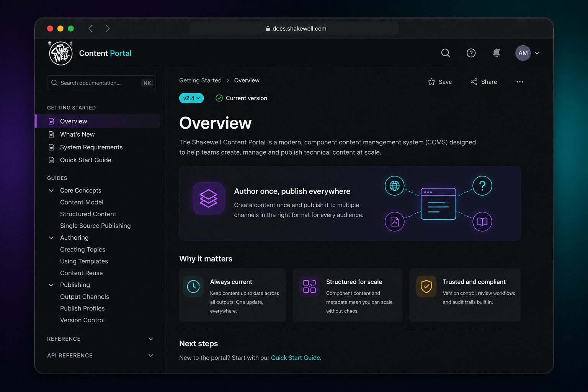Open Output Channels guide
The height and width of the screenshot is (392, 588).
click(84, 297)
